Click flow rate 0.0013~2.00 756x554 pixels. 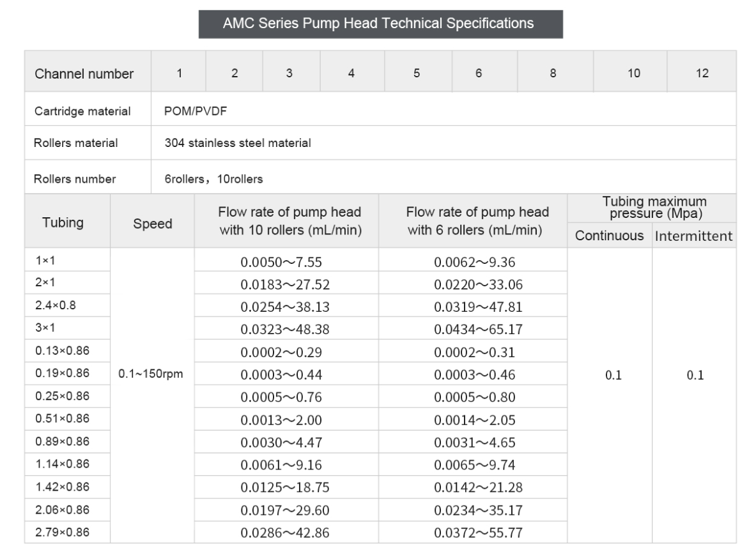pos(281,420)
